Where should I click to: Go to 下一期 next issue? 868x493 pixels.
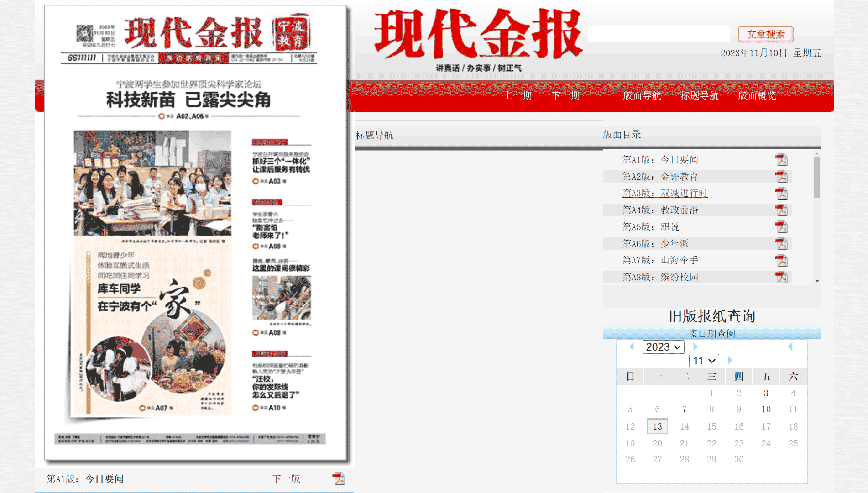566,96
